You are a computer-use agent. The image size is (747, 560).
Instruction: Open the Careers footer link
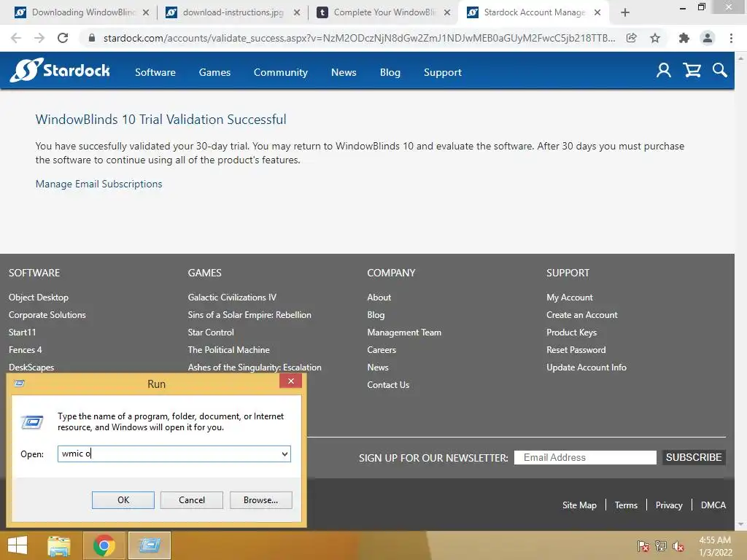point(382,349)
